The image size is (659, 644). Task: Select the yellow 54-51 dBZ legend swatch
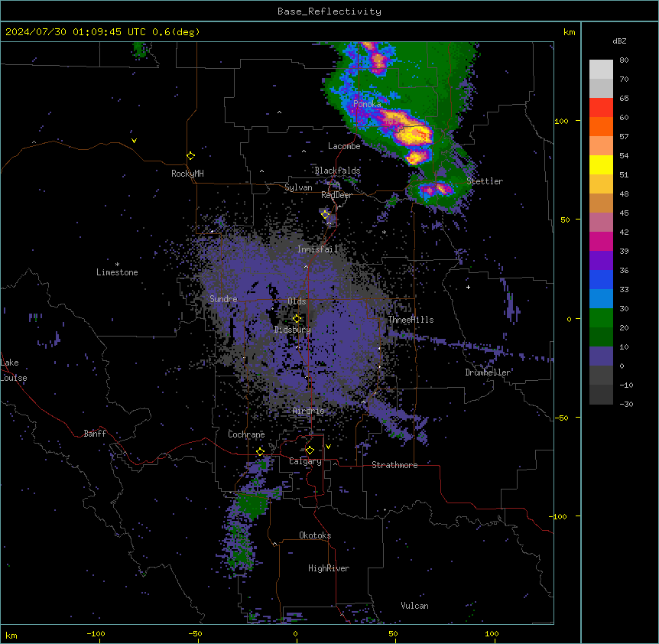[601, 164]
